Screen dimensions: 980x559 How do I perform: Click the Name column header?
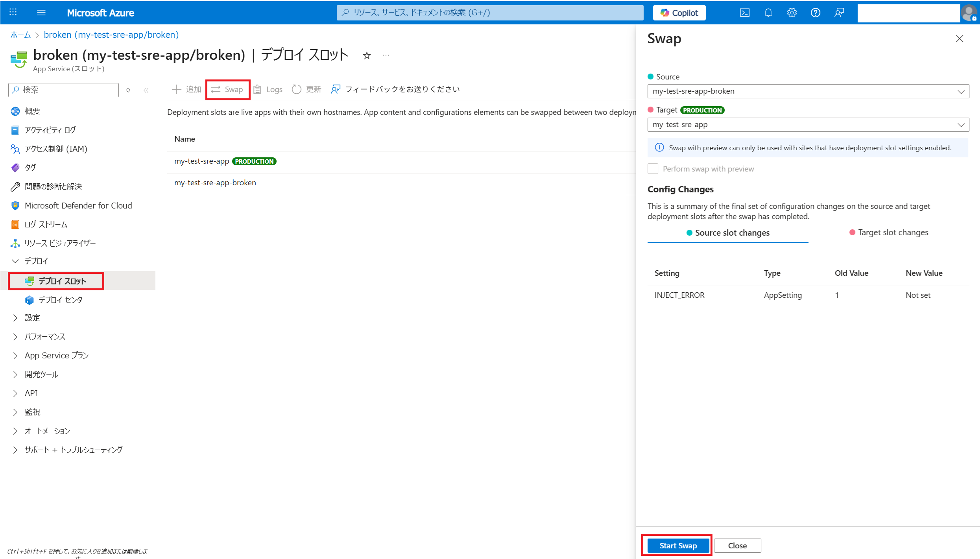185,139
